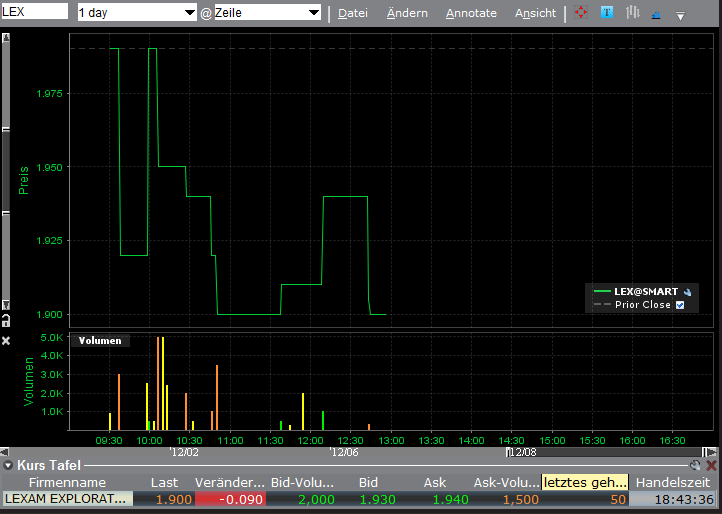
Task: Click the blue chart studies icon
Action: 656,14
